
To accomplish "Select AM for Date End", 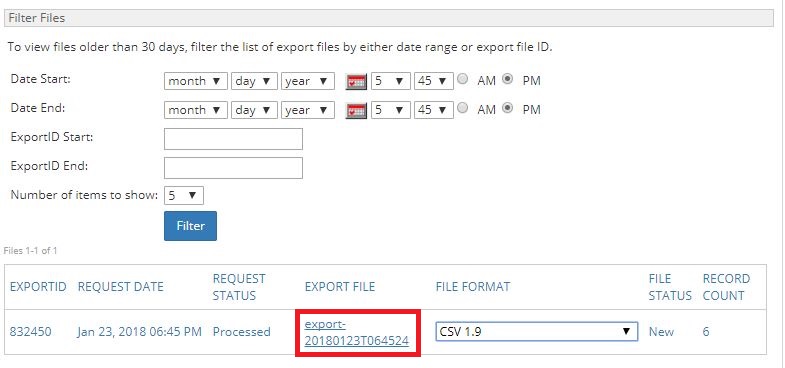I will point(463,108).
